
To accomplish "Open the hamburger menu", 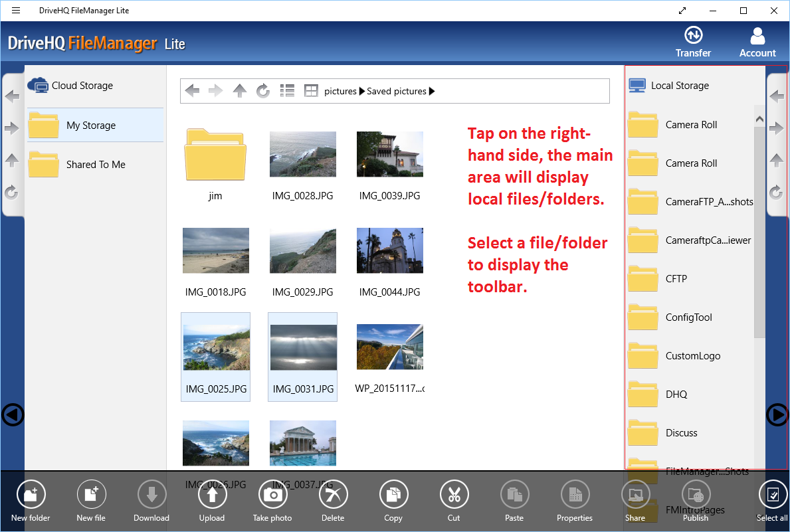I will pos(15,10).
